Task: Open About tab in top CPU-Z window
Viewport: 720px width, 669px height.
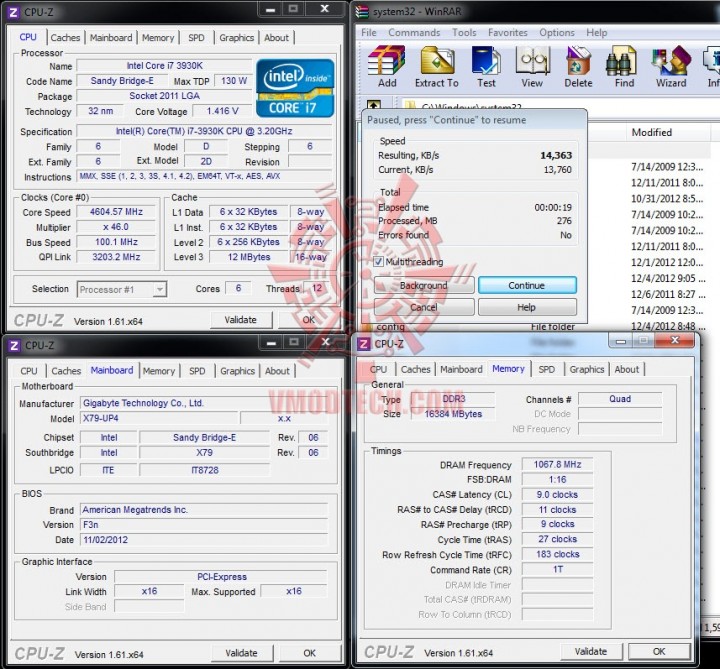Action: pyautogui.click(x=276, y=38)
